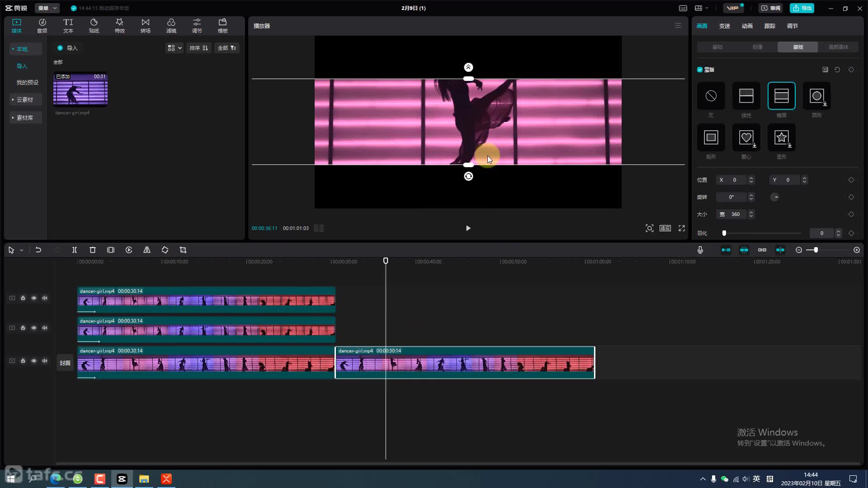Expand the 云素材 cloud materials section
Screen dimensions: 868x488
click(x=26, y=99)
